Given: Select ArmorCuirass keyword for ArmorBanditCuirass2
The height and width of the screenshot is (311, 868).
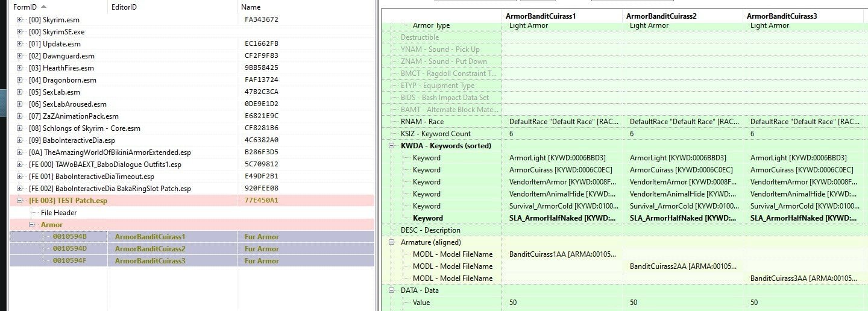Looking at the screenshot, I should coord(682,170).
